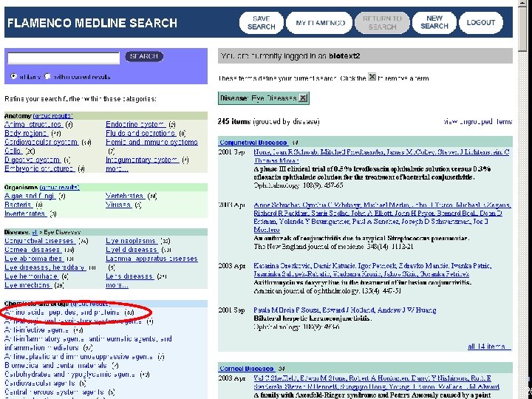
Task: Open My Flamenco page
Action: [x=320, y=23]
